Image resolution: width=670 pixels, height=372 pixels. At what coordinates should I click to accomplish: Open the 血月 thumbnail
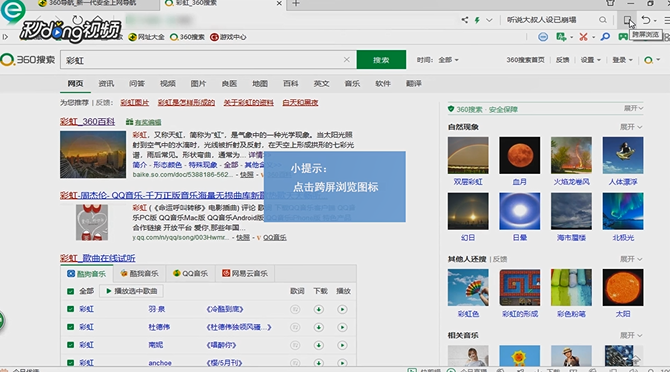(x=520, y=155)
